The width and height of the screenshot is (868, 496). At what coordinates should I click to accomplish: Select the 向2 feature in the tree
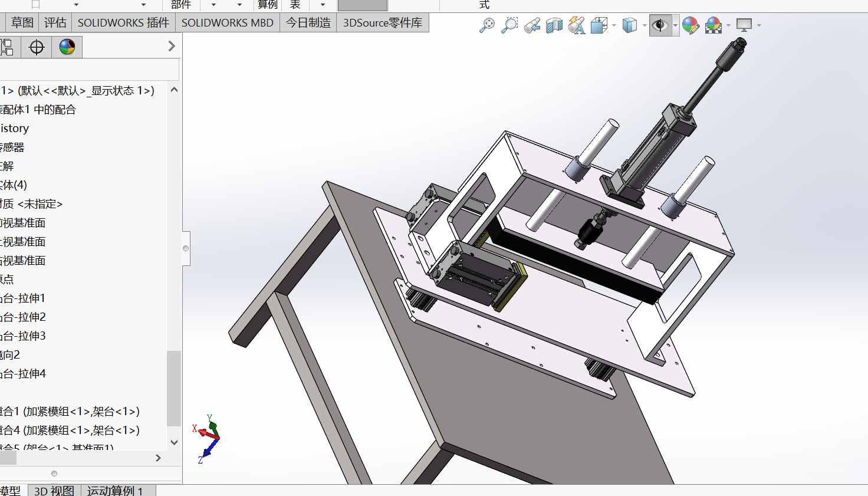click(x=10, y=354)
